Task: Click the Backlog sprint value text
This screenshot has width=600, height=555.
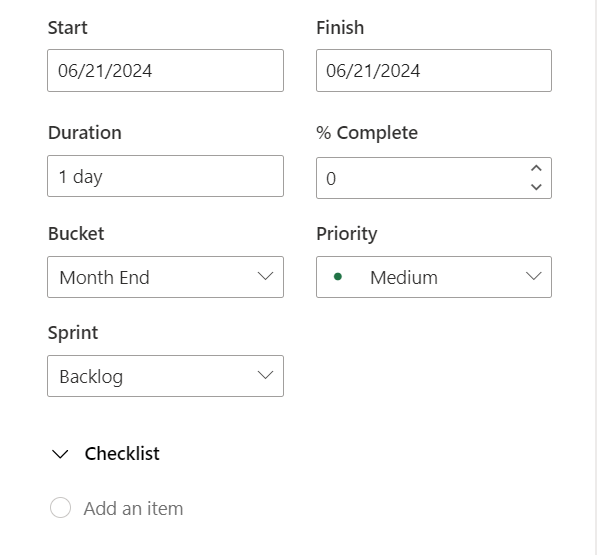Action: (91, 377)
